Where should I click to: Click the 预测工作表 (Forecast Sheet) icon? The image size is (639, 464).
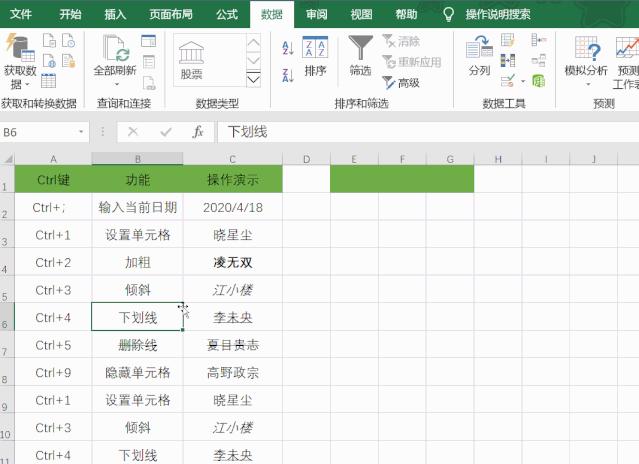tap(627, 62)
